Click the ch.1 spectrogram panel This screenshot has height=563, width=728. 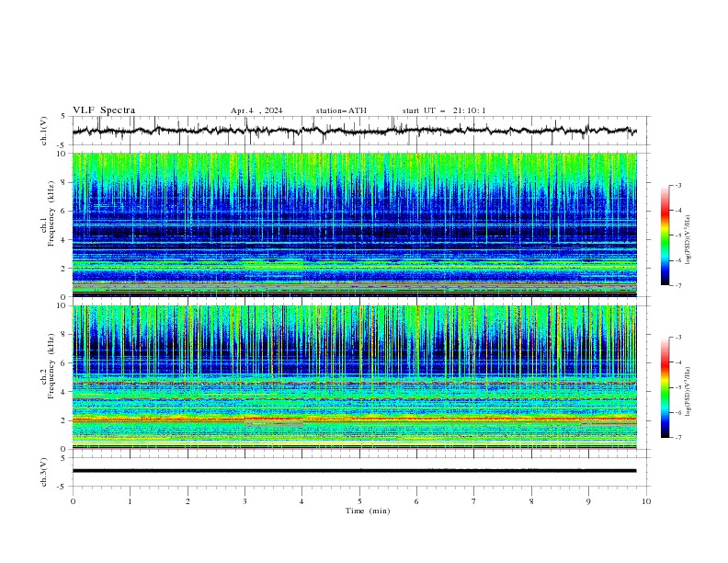tap(355, 224)
